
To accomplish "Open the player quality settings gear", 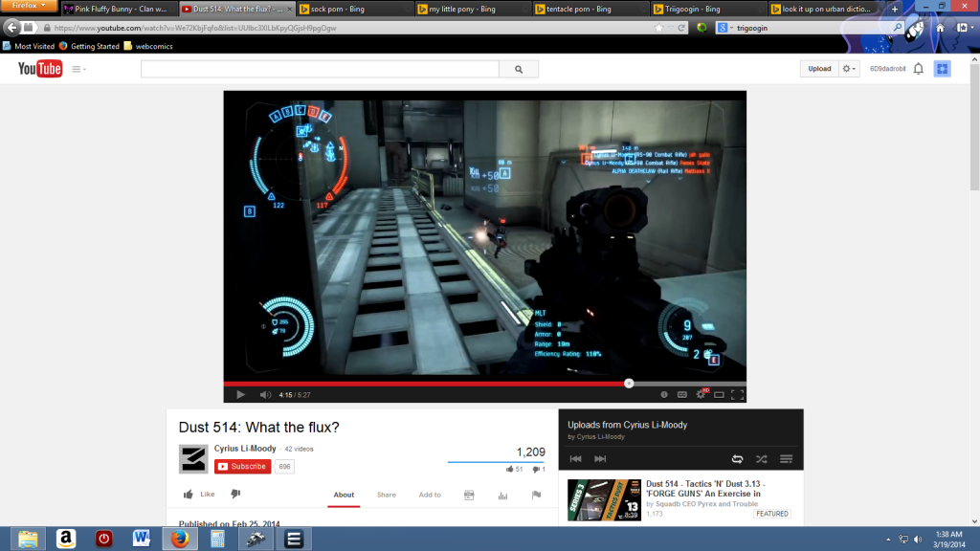I will click(x=702, y=394).
